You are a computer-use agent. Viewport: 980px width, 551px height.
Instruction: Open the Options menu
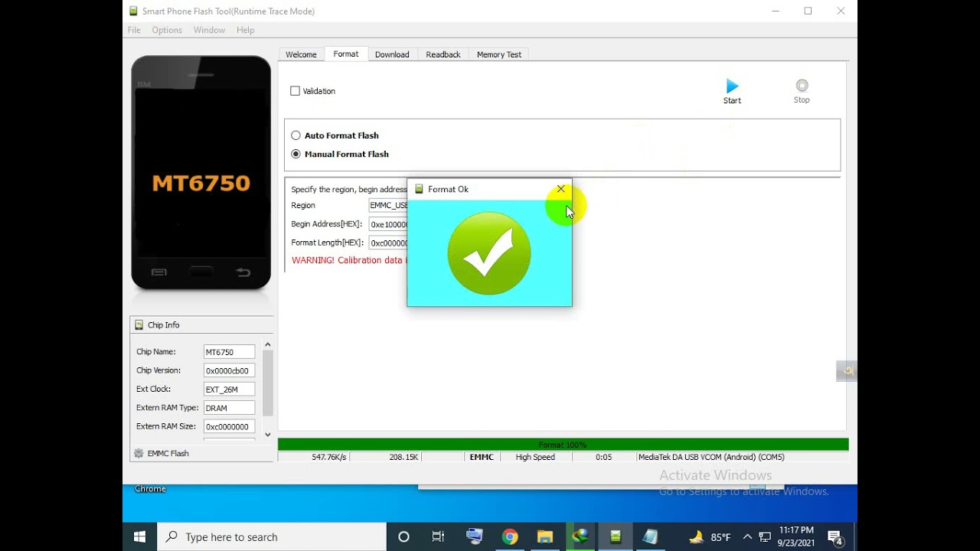pos(167,30)
